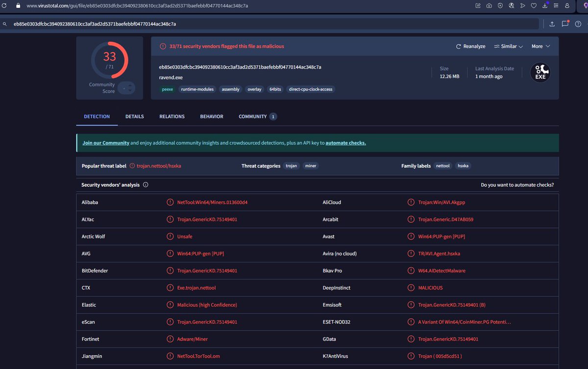Image resolution: width=588 pixels, height=369 pixels.
Task: Expand the Similar dropdown
Action: pos(508,47)
